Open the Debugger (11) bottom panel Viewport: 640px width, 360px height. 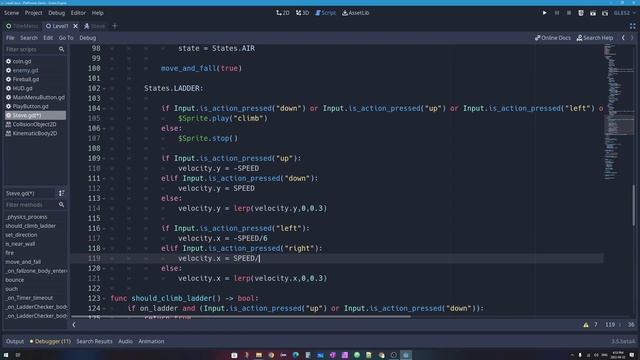pyautogui.click(x=50, y=341)
